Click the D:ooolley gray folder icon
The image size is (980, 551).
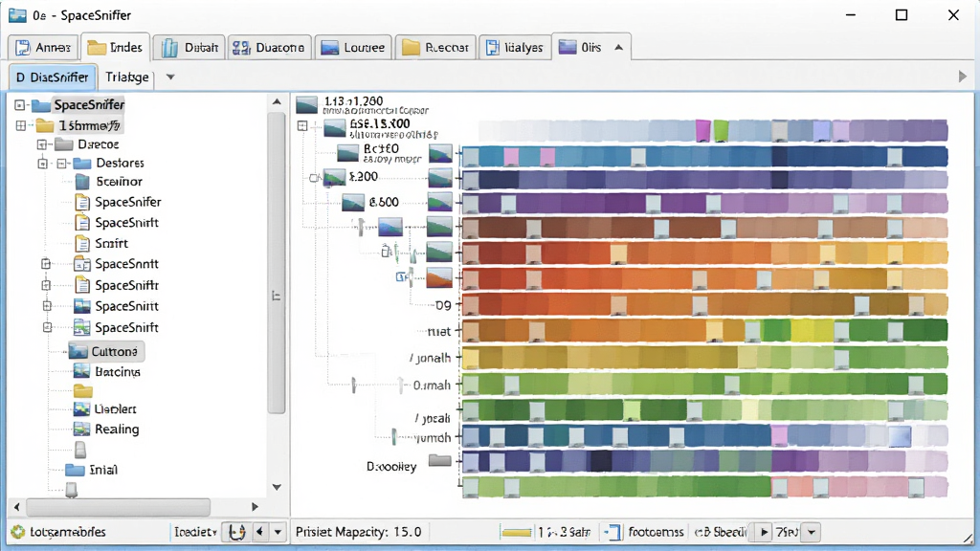pyautogui.click(x=440, y=461)
